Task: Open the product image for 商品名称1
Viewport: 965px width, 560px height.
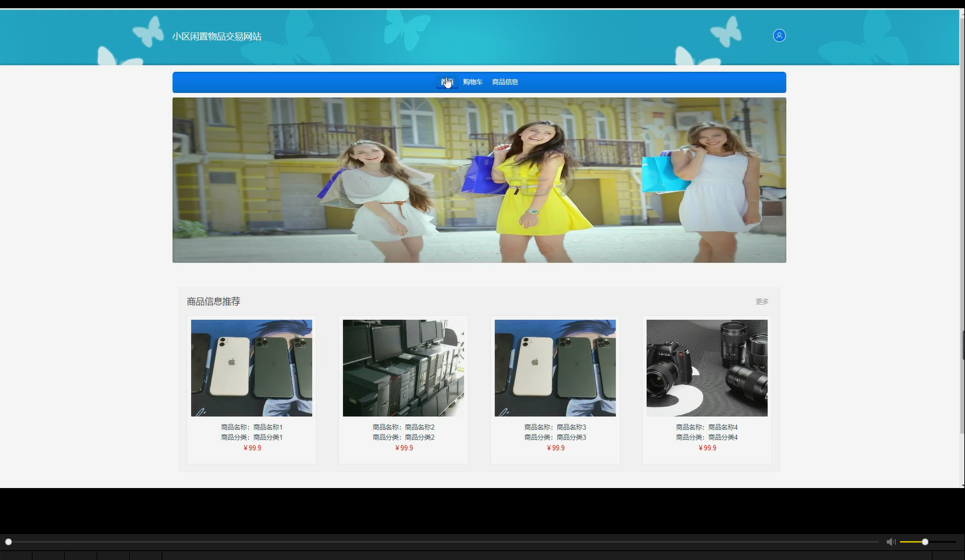Action: (251, 368)
